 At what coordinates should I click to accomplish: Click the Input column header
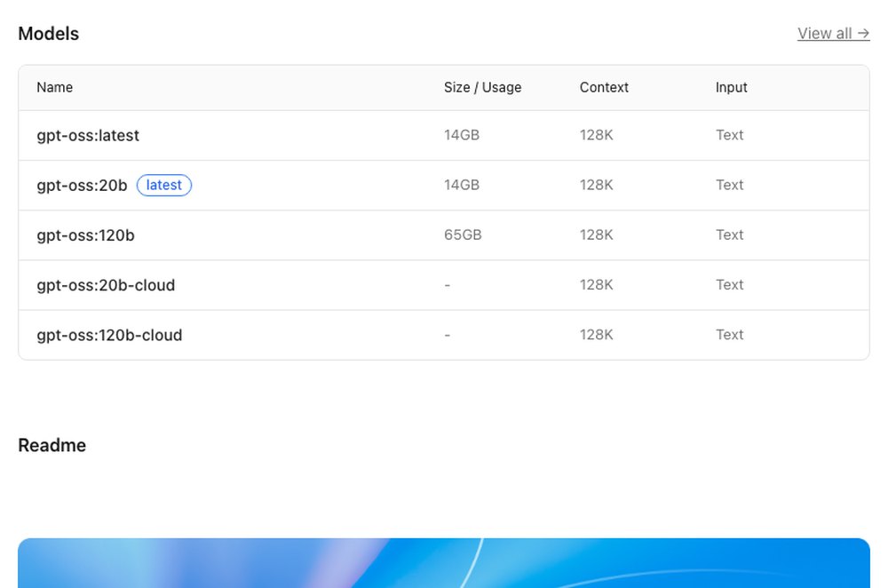731,87
